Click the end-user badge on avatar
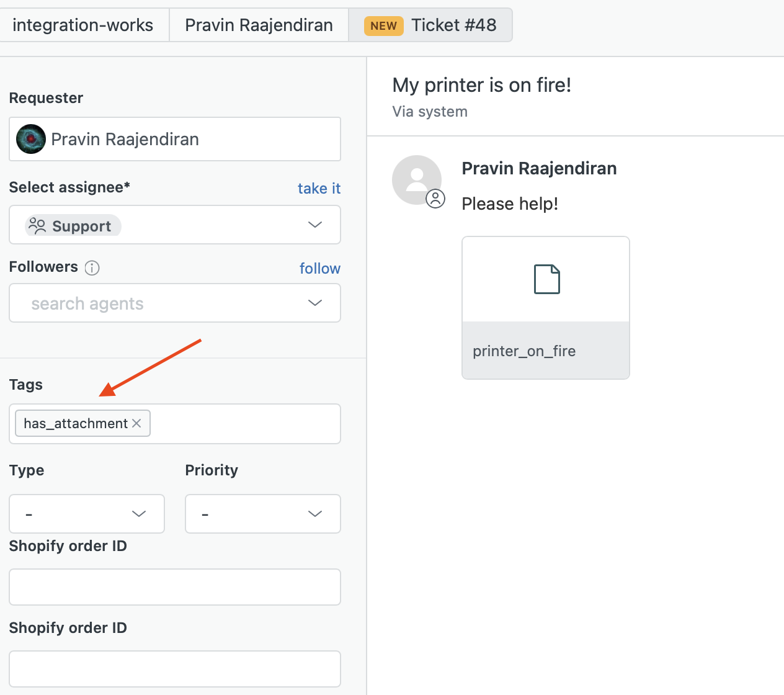 [435, 199]
